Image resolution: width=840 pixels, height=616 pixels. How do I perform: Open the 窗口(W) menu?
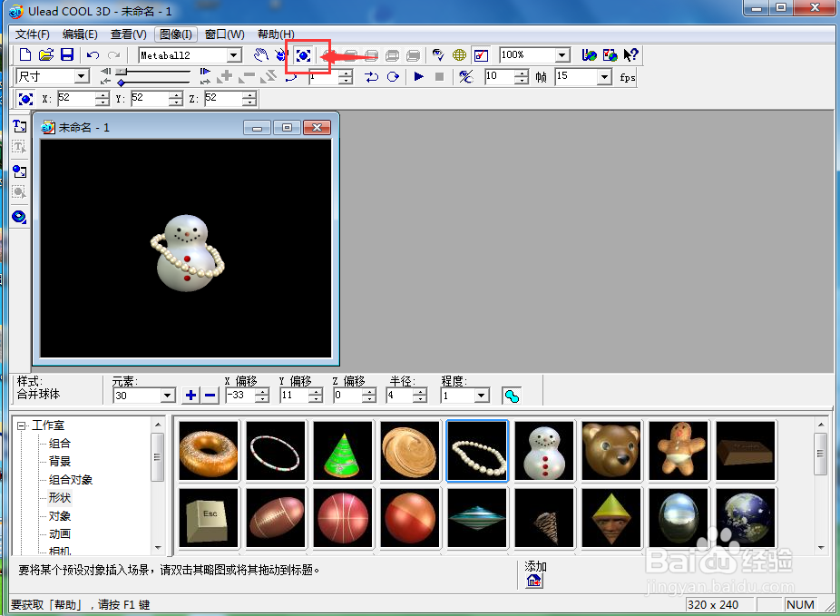224,34
